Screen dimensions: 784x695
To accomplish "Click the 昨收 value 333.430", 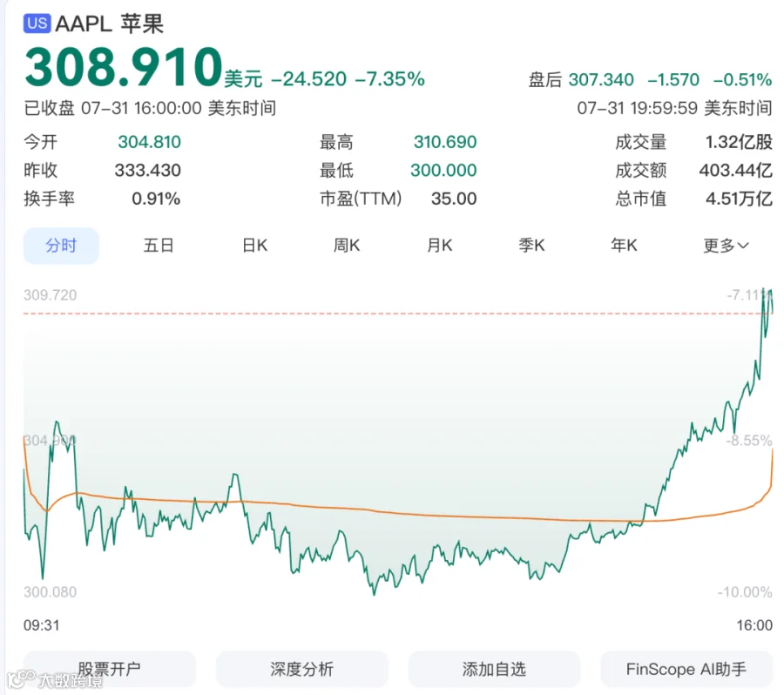I will click(147, 171).
